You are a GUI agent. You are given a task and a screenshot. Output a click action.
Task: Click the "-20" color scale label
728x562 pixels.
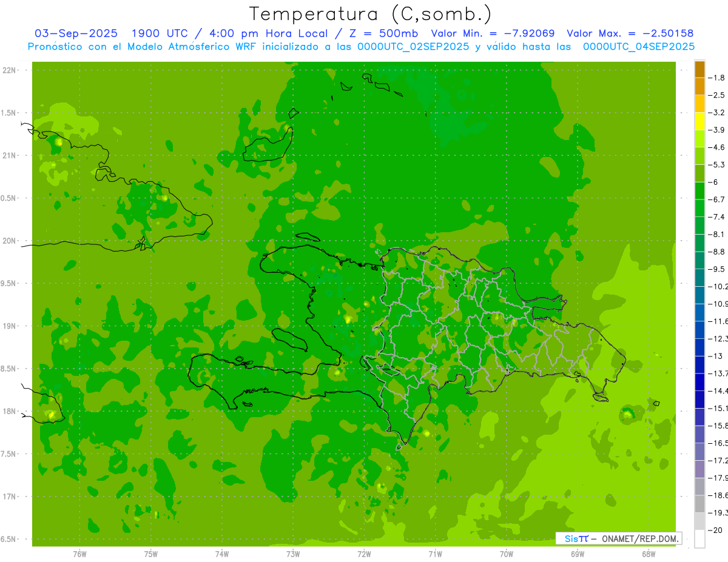(x=716, y=530)
